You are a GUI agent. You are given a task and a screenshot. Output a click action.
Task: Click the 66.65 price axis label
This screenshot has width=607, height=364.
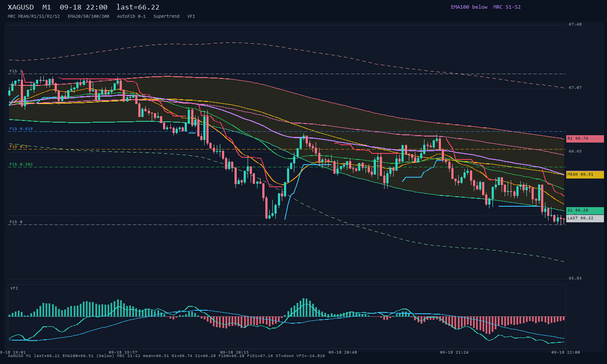[x=575, y=151]
